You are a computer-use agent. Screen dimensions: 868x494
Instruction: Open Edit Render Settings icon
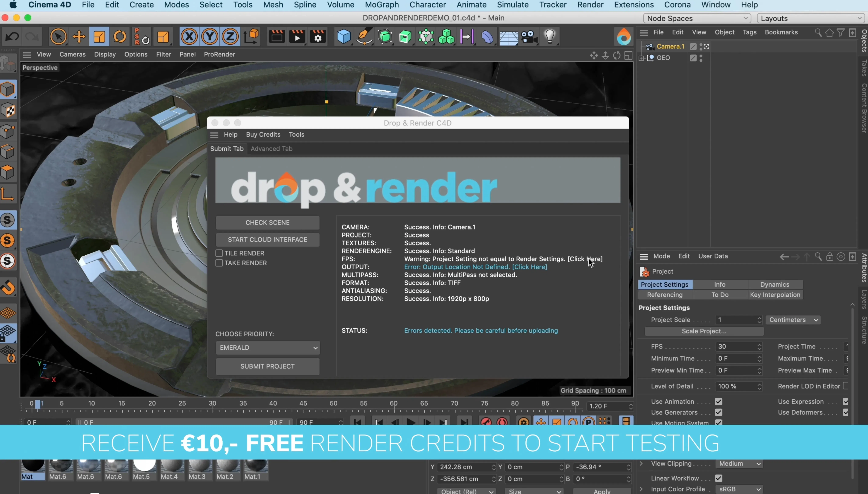coord(318,36)
